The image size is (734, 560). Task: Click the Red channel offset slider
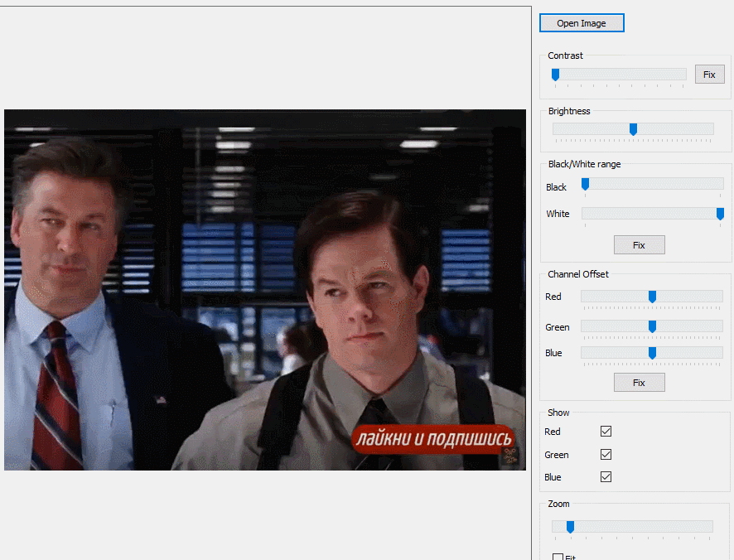pyautogui.click(x=652, y=297)
